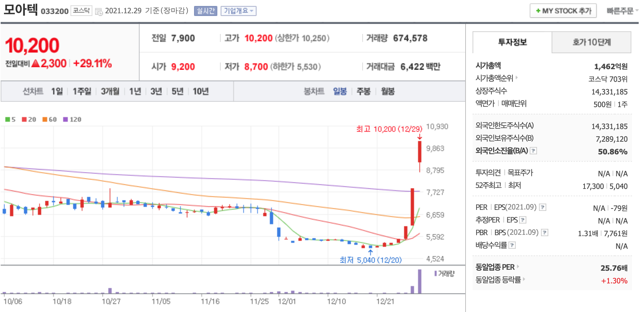Click the 외국인소진율 value 50.86%
644x312 pixels.
pos(612,152)
